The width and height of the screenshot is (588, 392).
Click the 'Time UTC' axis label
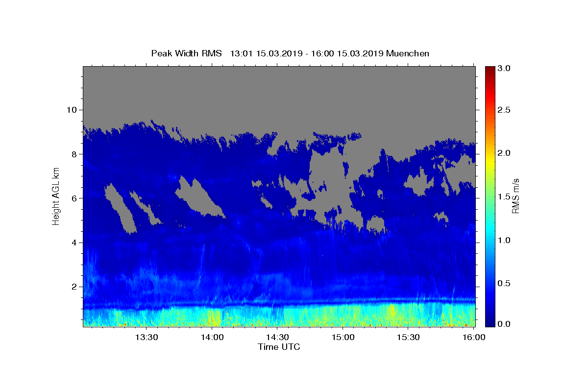click(279, 347)
